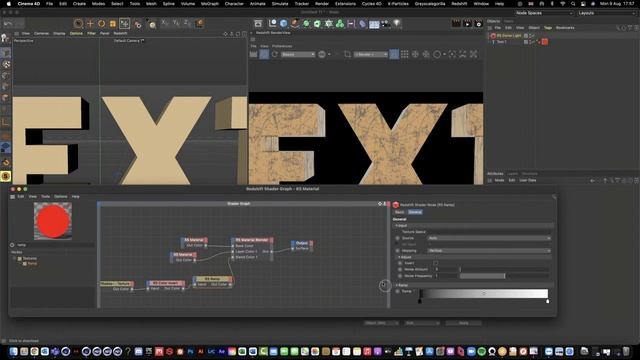Click the red material tag on Text 1
The image size is (640, 360).
pos(545,42)
